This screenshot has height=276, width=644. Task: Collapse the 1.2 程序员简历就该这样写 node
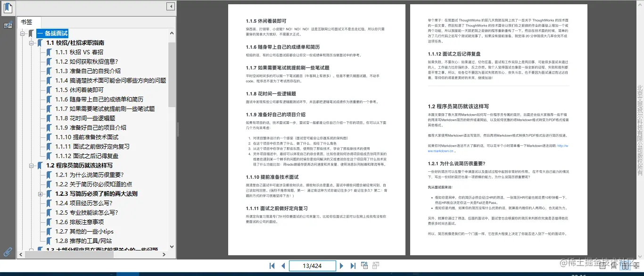[31, 166]
